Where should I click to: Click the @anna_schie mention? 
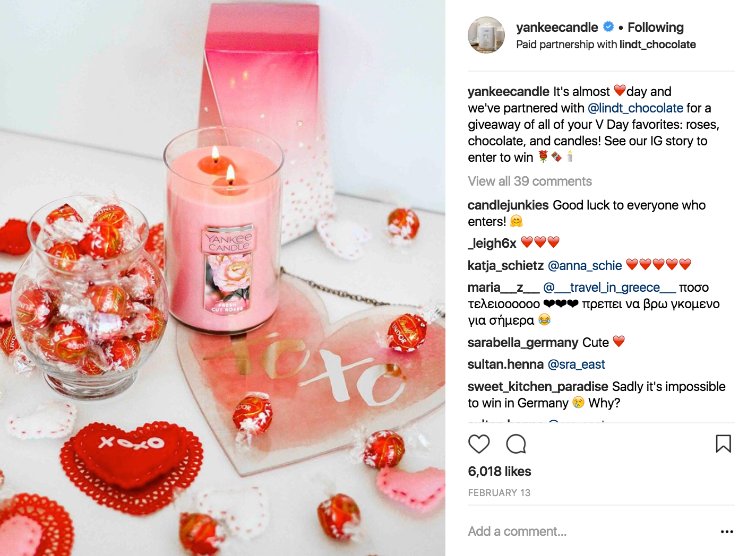(585, 265)
